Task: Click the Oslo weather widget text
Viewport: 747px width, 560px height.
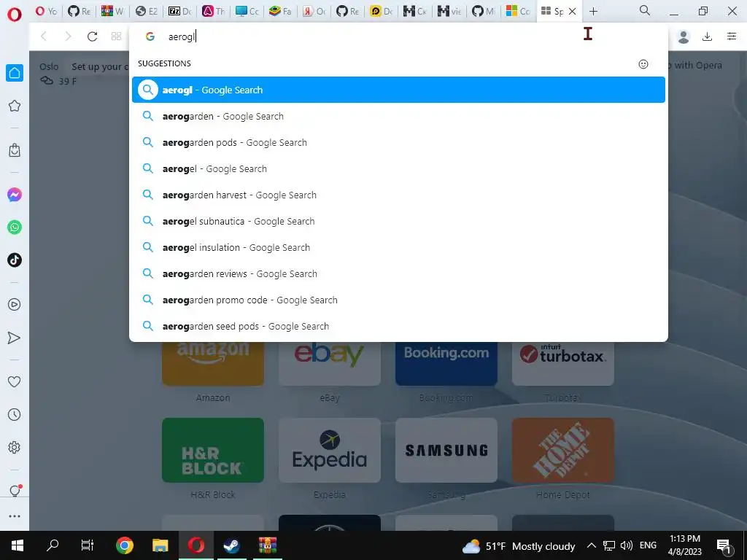Action: tap(49, 66)
